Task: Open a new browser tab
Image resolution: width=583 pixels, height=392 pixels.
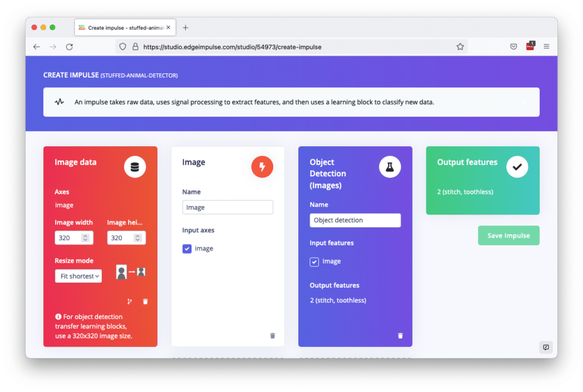Action: click(186, 26)
